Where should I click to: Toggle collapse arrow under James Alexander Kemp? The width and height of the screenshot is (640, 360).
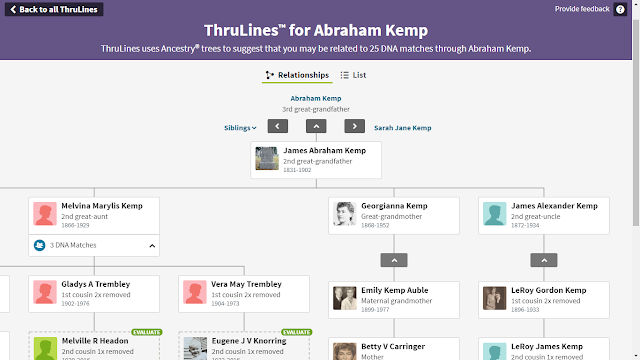point(544,260)
